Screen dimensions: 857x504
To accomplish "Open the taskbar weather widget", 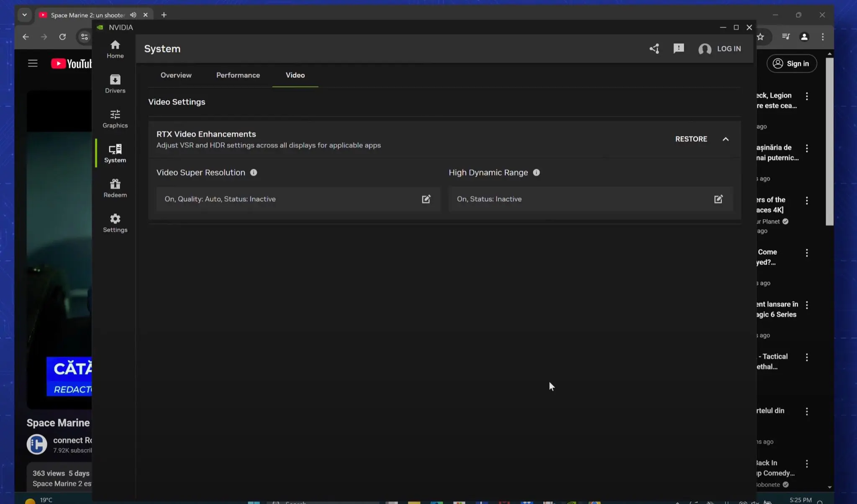I will (39, 500).
